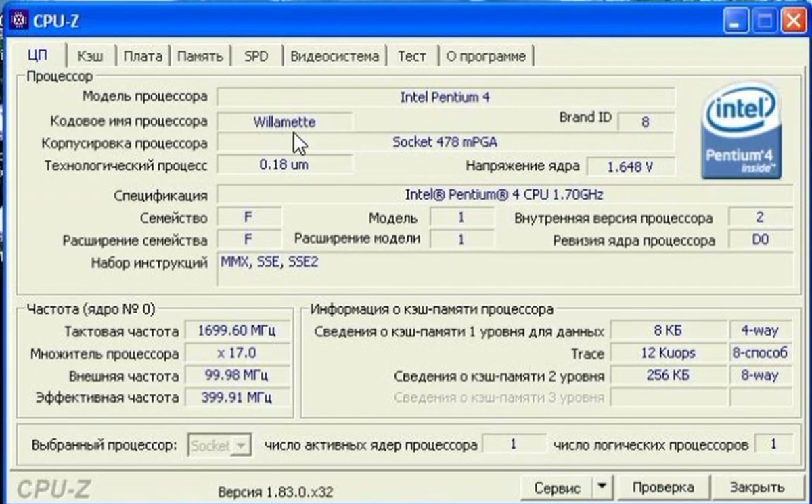Click the Проверка button
This screenshot has width=812, height=504.
pos(663,488)
